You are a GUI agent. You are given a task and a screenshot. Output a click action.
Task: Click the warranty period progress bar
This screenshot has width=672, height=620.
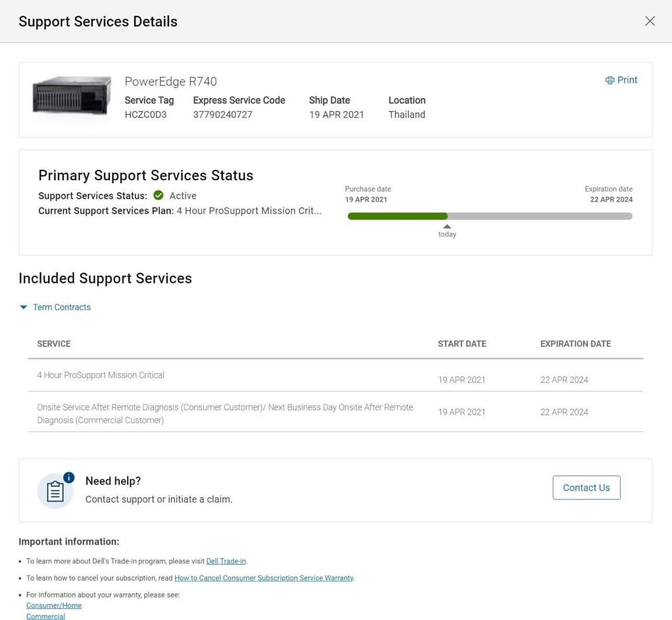coord(489,216)
